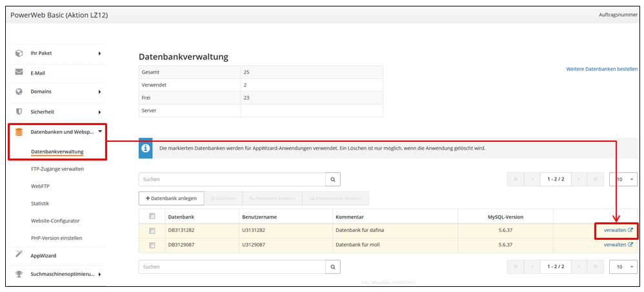
Task: Click the Kommentar ändern button
Action: pyautogui.click(x=336, y=198)
